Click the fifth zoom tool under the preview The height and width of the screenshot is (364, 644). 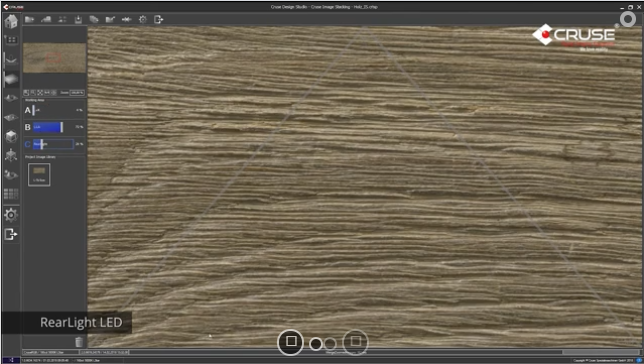[54, 93]
